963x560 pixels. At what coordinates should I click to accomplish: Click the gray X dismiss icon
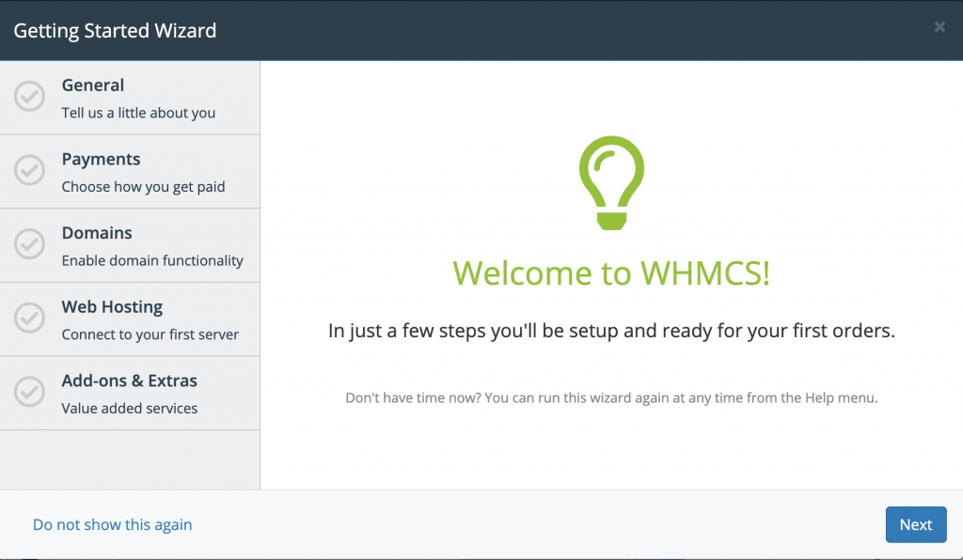(x=939, y=27)
